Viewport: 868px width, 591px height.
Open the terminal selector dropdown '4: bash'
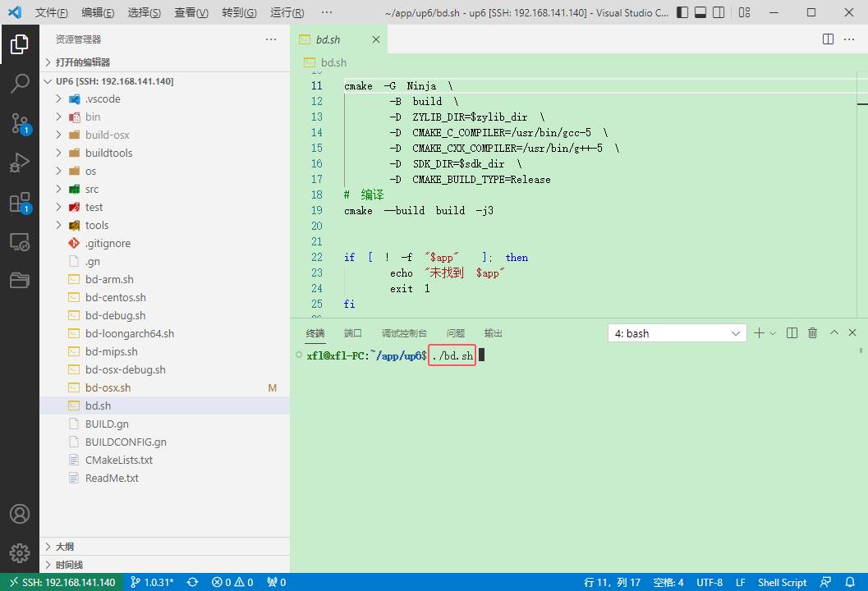[x=677, y=333]
